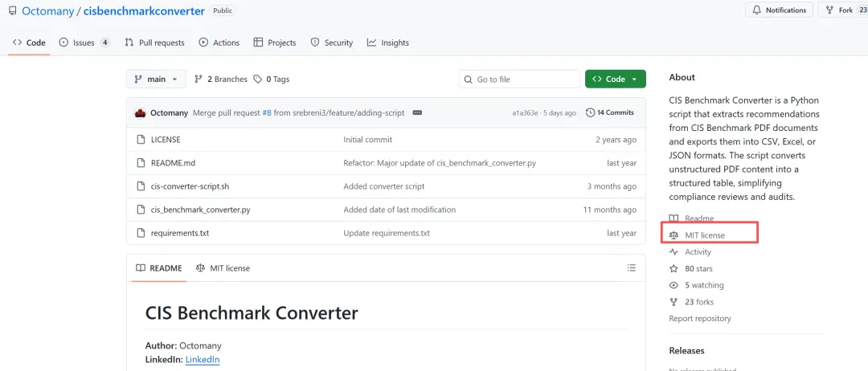This screenshot has height=371, width=868.
Task: View the 2 Branches link
Action: 221,79
